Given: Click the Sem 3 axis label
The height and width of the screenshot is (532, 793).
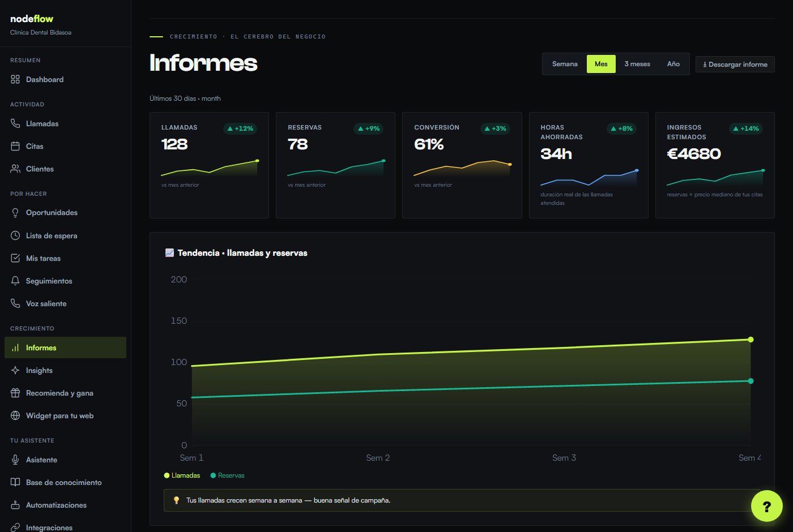Looking at the screenshot, I should (x=564, y=458).
